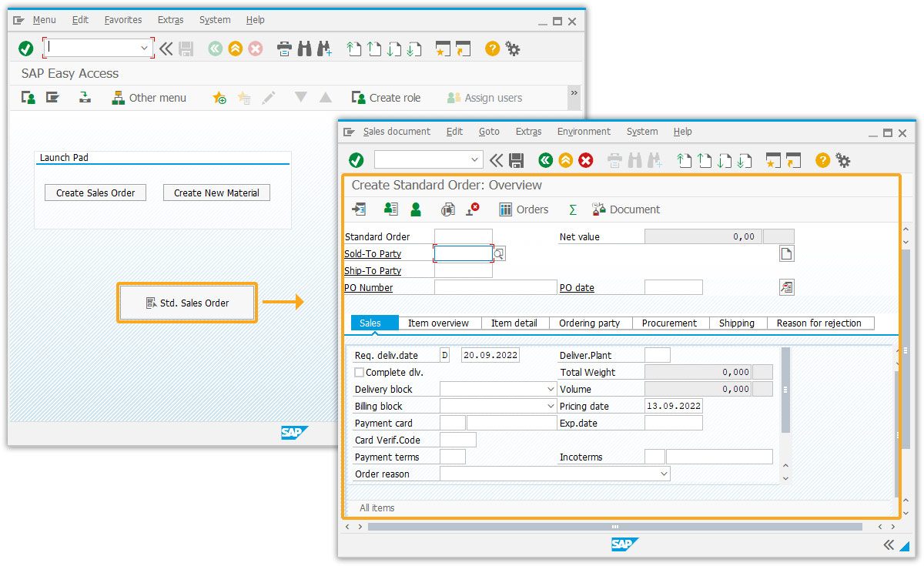Click the Document toolbar button

(x=626, y=209)
